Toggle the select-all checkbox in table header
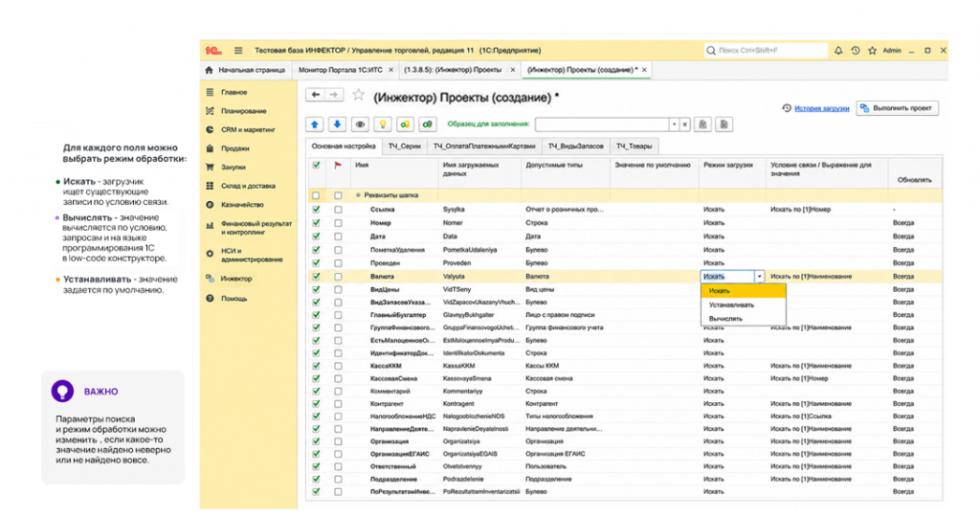This screenshot has height=518, width=980. click(x=316, y=165)
